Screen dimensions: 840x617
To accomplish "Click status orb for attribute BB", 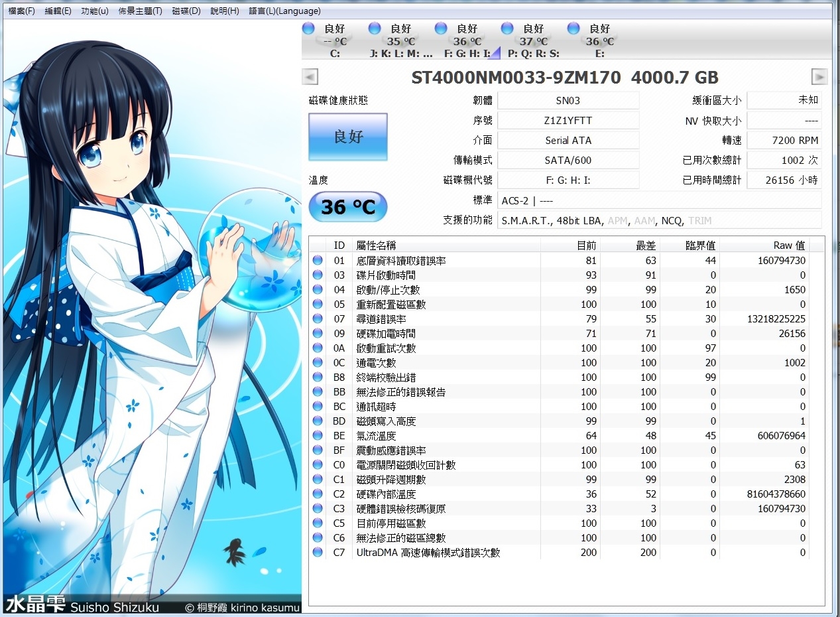I will 318,392.
